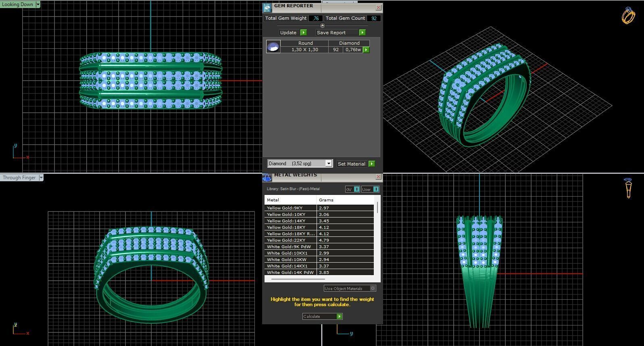Click the Metal Weights panel icon
This screenshot has height=346, width=644.
coord(267,177)
